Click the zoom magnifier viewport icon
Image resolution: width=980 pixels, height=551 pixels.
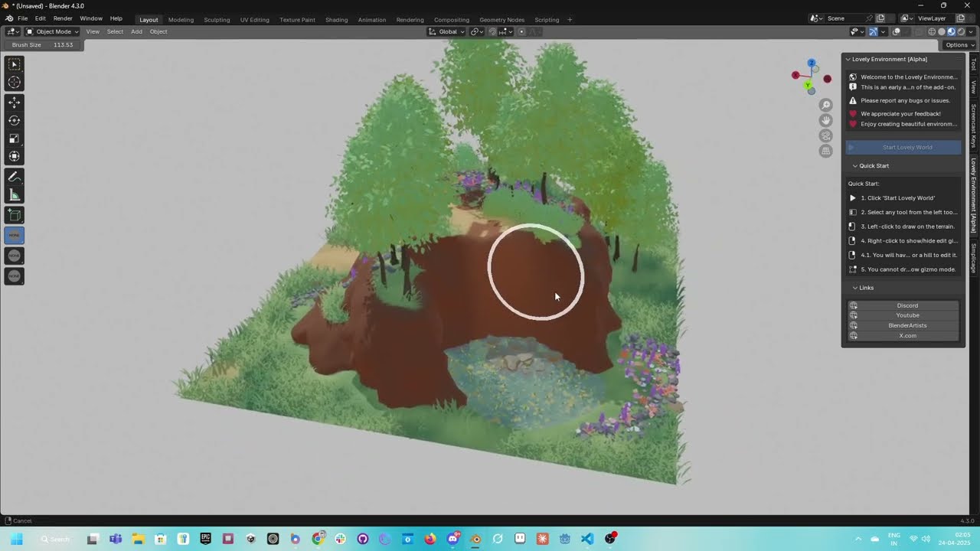coord(825,105)
